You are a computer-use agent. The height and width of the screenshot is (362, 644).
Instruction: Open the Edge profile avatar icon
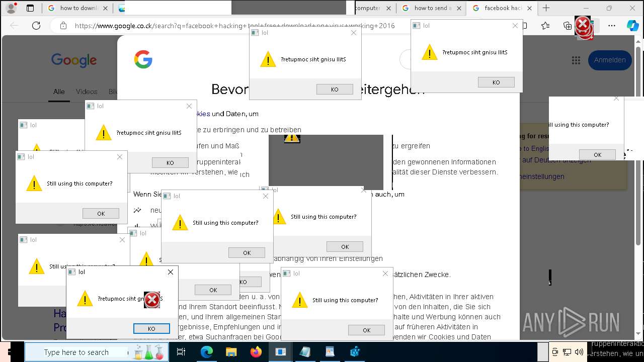tap(12, 8)
